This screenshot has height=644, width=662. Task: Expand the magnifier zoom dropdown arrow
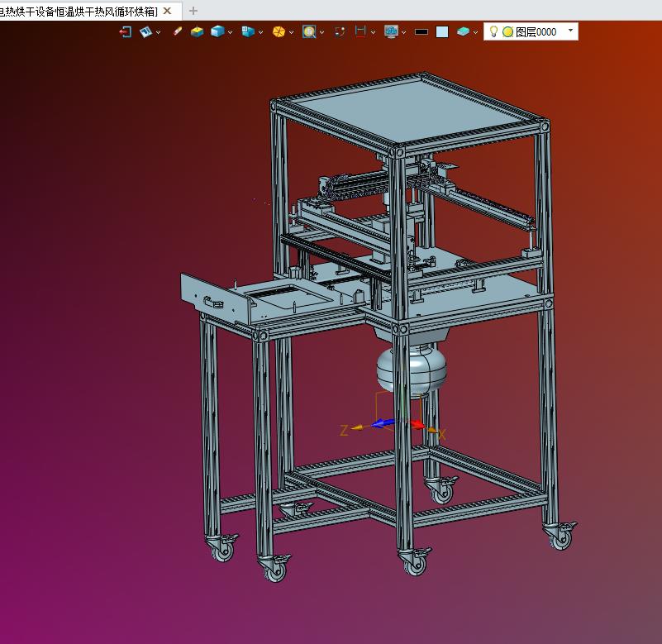point(321,32)
